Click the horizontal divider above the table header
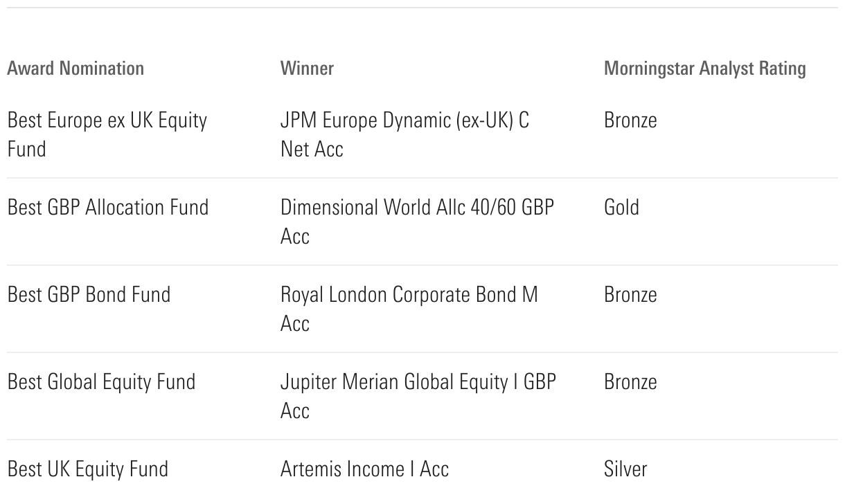This screenshot has height=504, width=845. (x=423, y=8)
